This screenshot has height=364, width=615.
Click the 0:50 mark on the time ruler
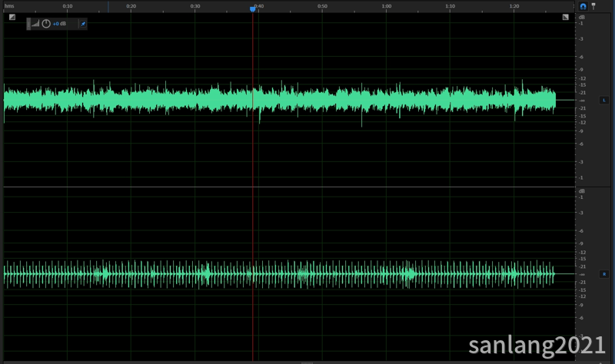point(322,6)
